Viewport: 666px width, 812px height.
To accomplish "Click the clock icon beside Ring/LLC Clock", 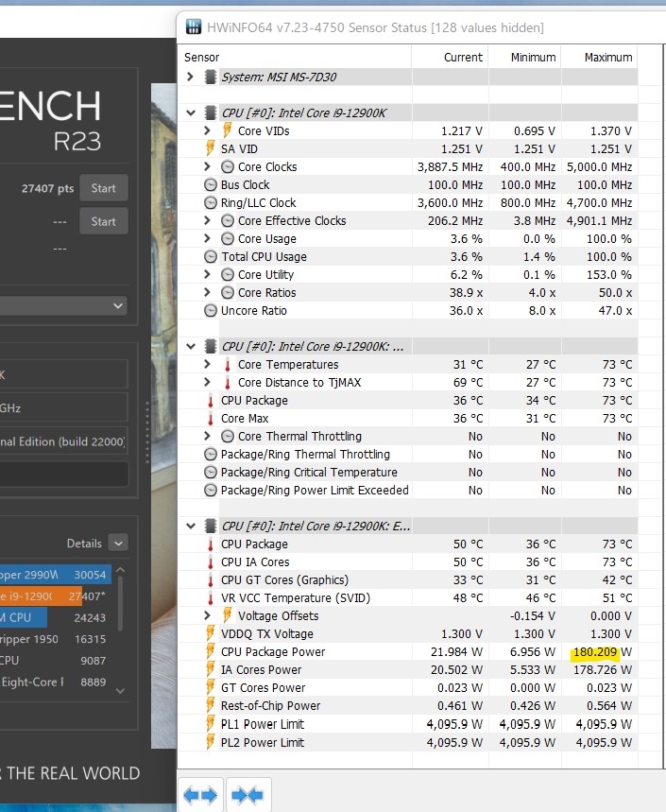I will 210,202.
